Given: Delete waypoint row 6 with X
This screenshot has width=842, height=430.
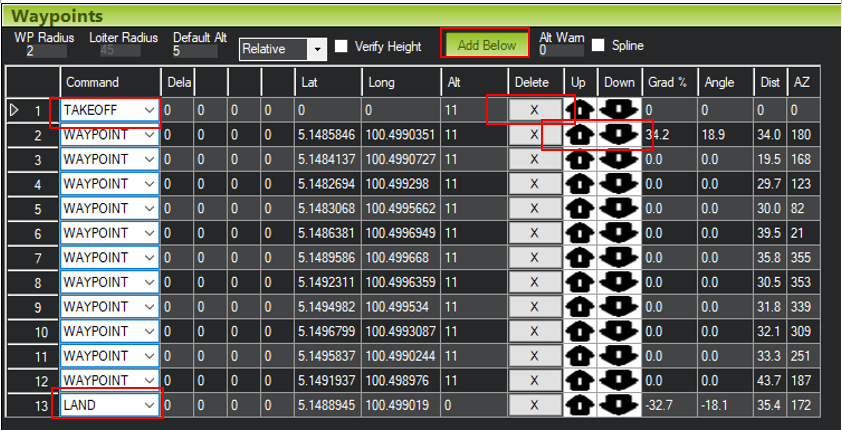Looking at the screenshot, I should click(x=534, y=233).
